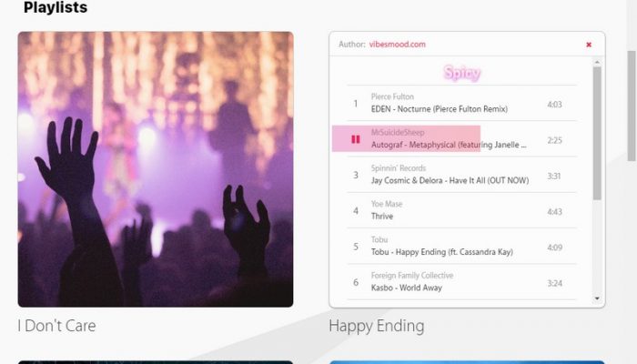Click the I Don't Care playlist title
637x364 pixels.
pos(56,326)
